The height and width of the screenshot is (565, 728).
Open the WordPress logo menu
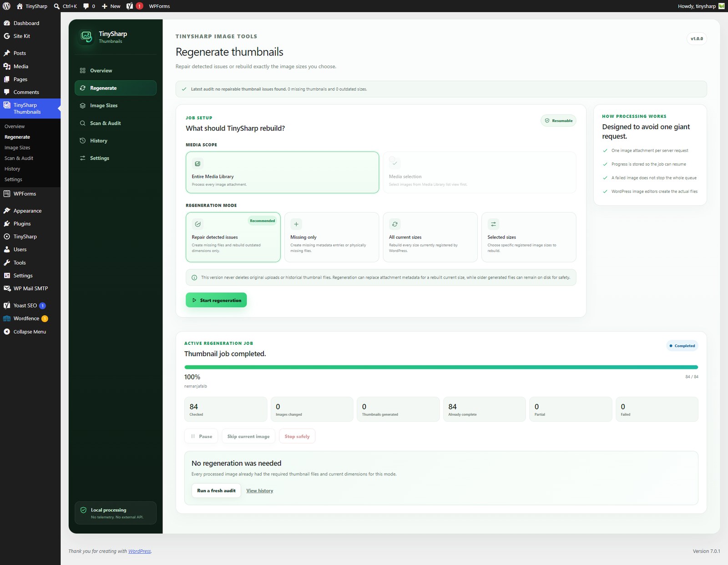[7, 6]
